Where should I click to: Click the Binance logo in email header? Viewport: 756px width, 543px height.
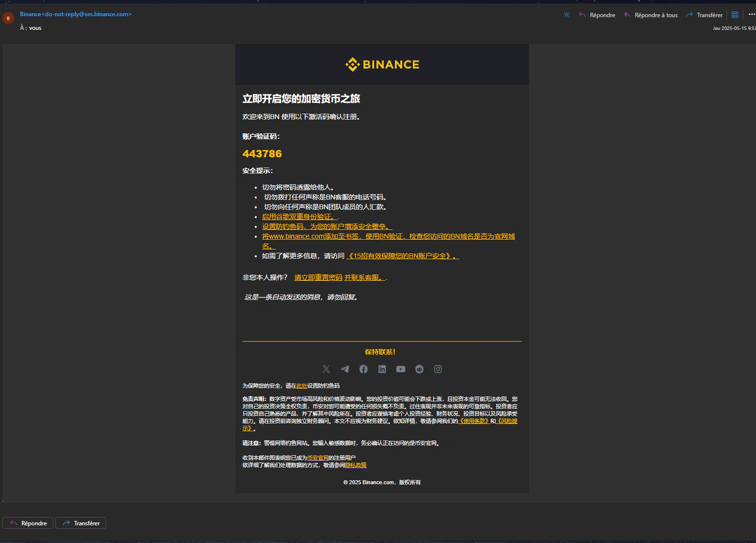click(382, 64)
